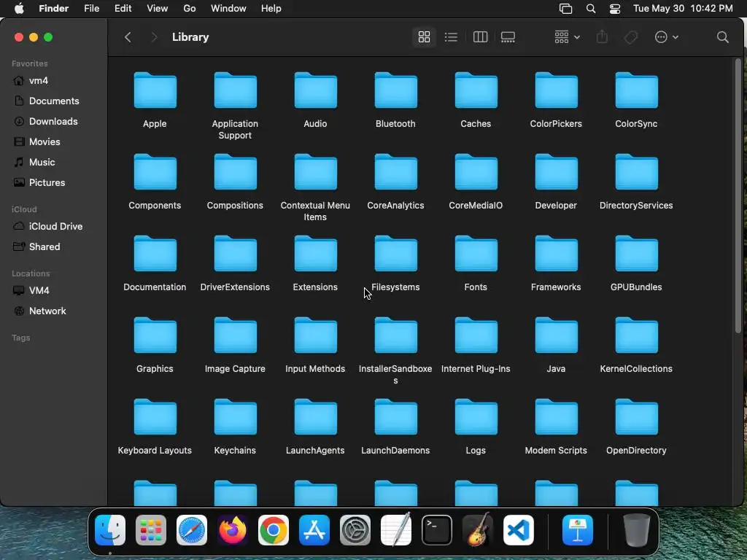The height and width of the screenshot is (560, 747).
Task: Select the Bluetooth folder
Action: [x=396, y=90]
